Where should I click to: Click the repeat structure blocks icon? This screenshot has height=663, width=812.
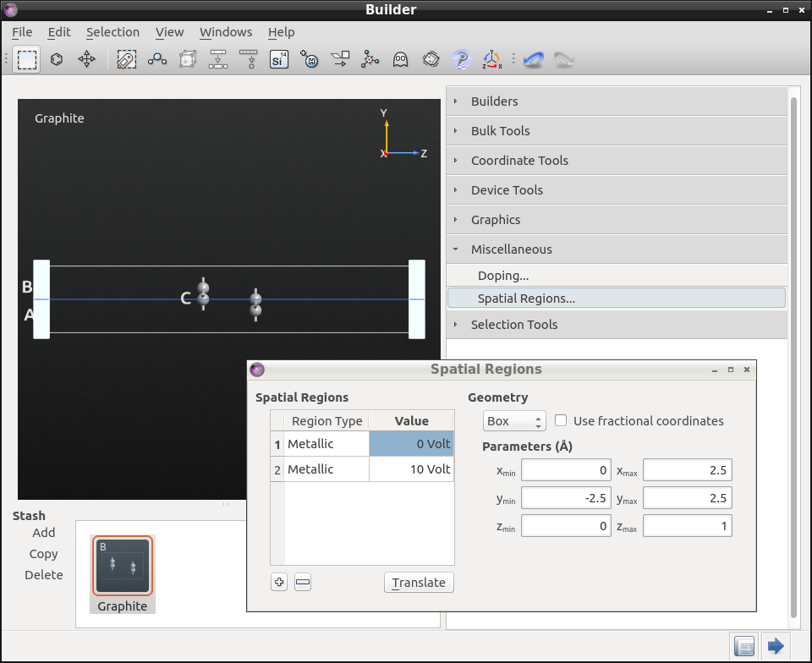(x=218, y=60)
